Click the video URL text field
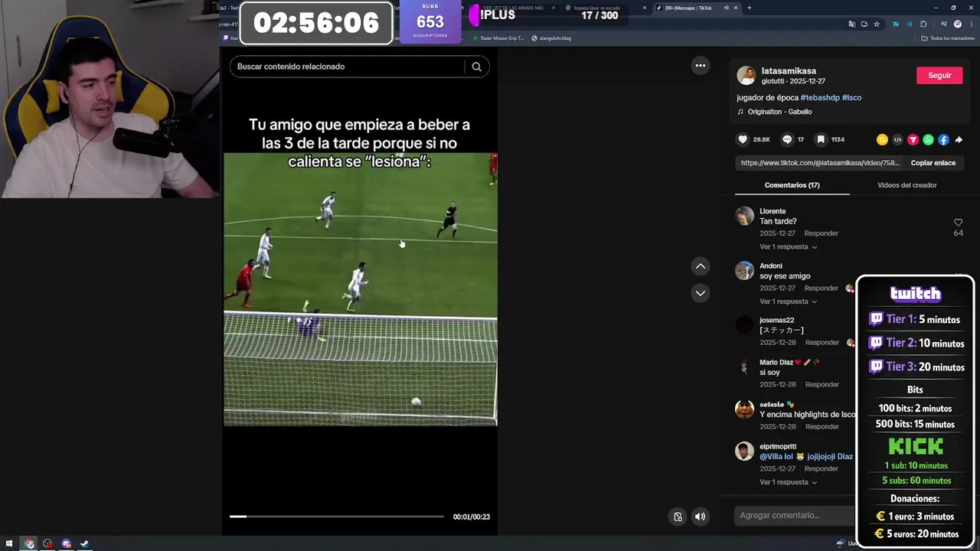Screen dimensions: 980x551 820,163
